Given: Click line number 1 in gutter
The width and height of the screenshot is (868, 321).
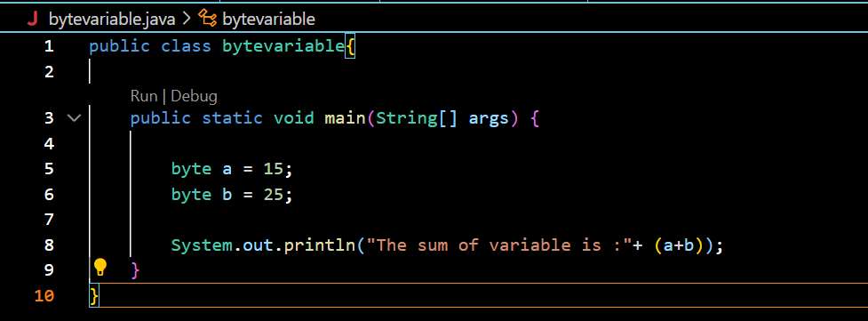Looking at the screenshot, I should pos(49,46).
